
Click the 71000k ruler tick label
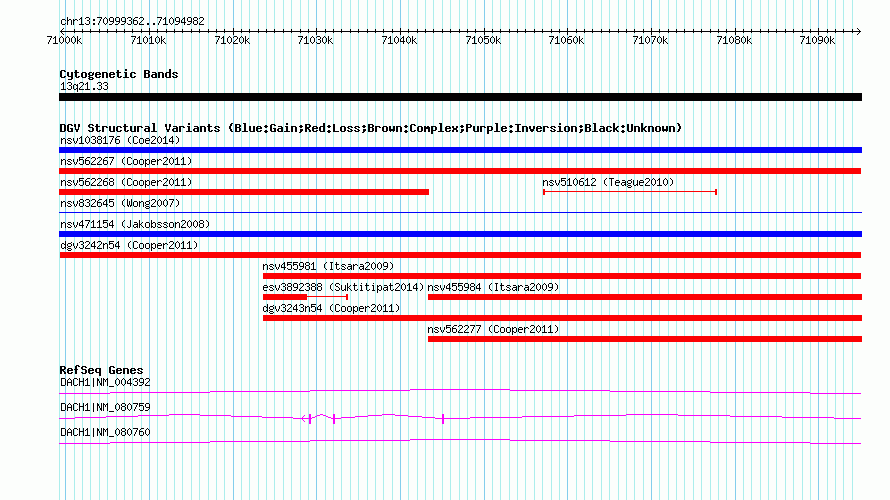tap(64, 40)
